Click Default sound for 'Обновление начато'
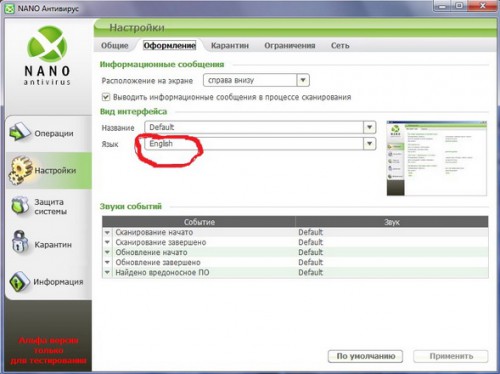This screenshot has width=500, height=374. pos(310,252)
